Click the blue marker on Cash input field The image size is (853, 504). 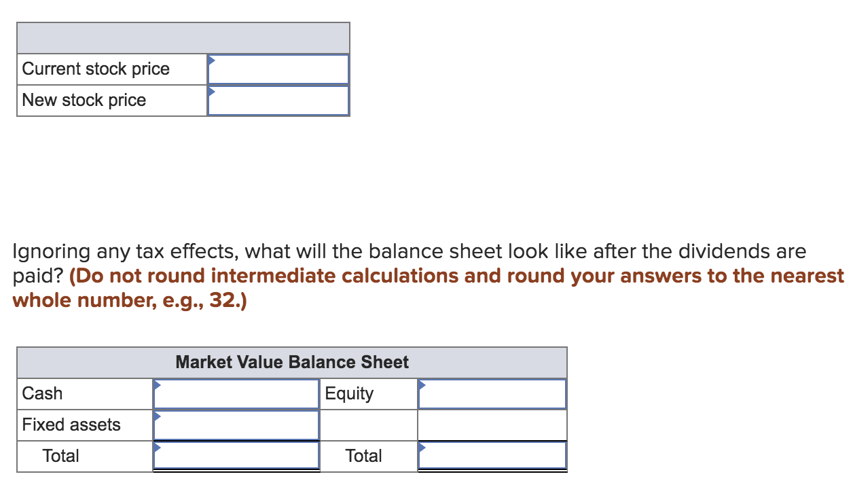point(158,386)
